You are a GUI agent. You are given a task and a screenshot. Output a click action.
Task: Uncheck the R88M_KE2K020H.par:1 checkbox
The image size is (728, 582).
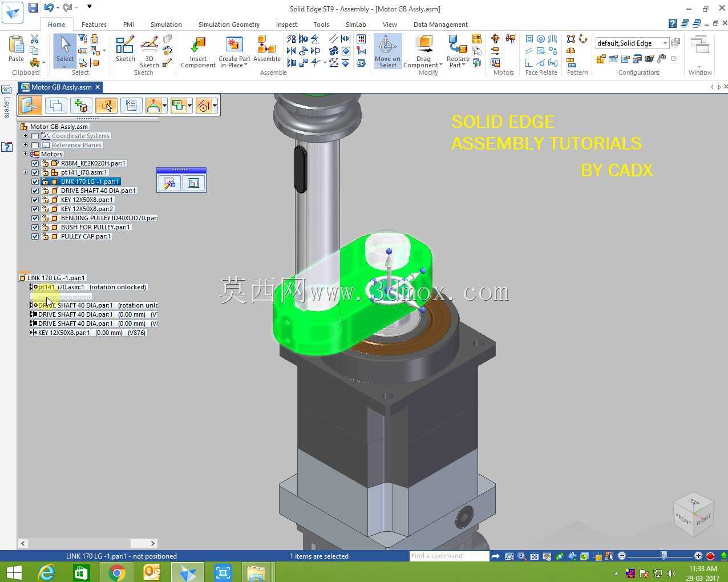[35, 164]
